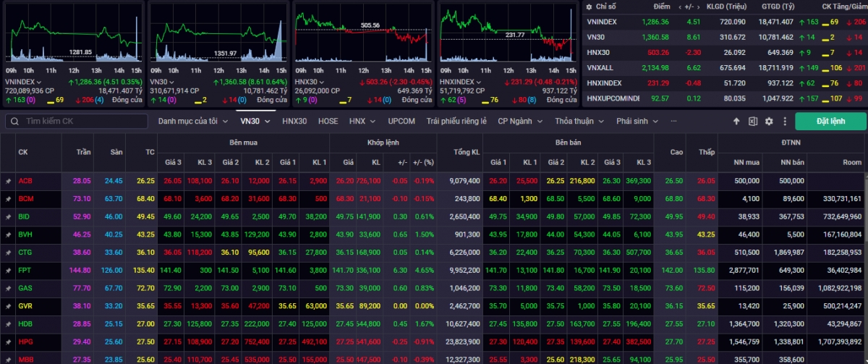Toggle pin on MBB row

pyautogui.click(x=8, y=359)
